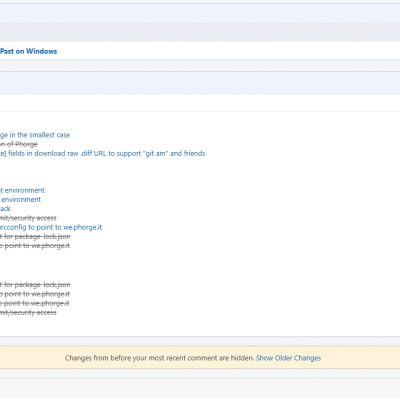Open struck-through "point to we.phorge.it" below arcconfig link

35,246
